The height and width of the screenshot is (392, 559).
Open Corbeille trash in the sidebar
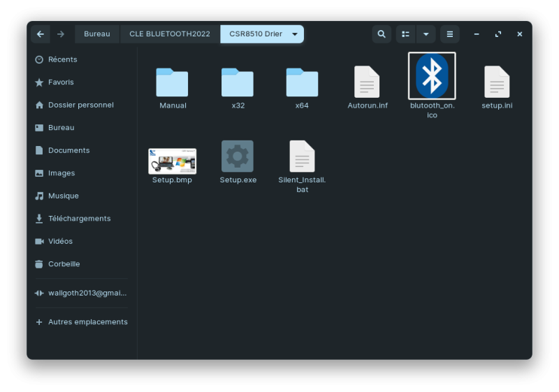pyautogui.click(x=64, y=264)
